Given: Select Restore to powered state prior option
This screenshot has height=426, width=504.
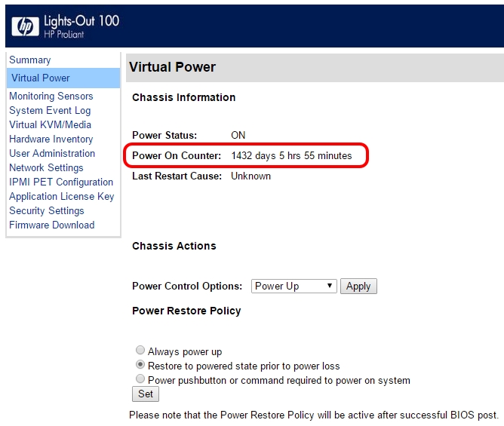Looking at the screenshot, I should click(140, 364).
